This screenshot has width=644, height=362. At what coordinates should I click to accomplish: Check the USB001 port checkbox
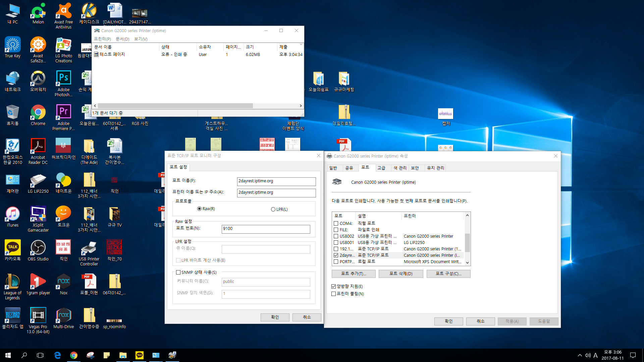pos(336,243)
